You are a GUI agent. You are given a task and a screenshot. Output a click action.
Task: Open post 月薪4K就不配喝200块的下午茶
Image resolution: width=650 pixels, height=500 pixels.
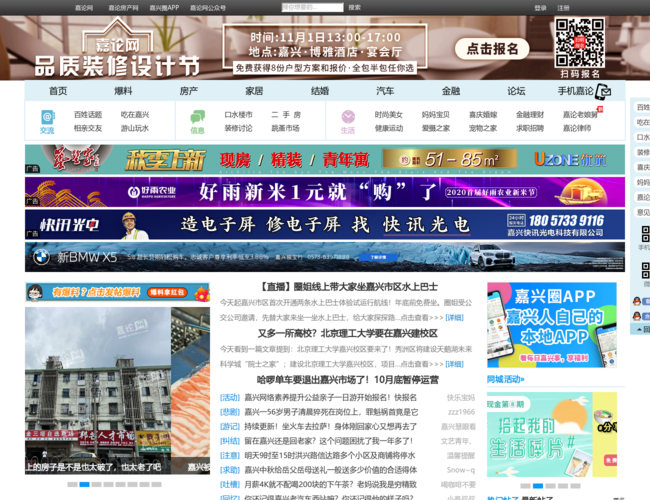pyautogui.click(x=330, y=485)
